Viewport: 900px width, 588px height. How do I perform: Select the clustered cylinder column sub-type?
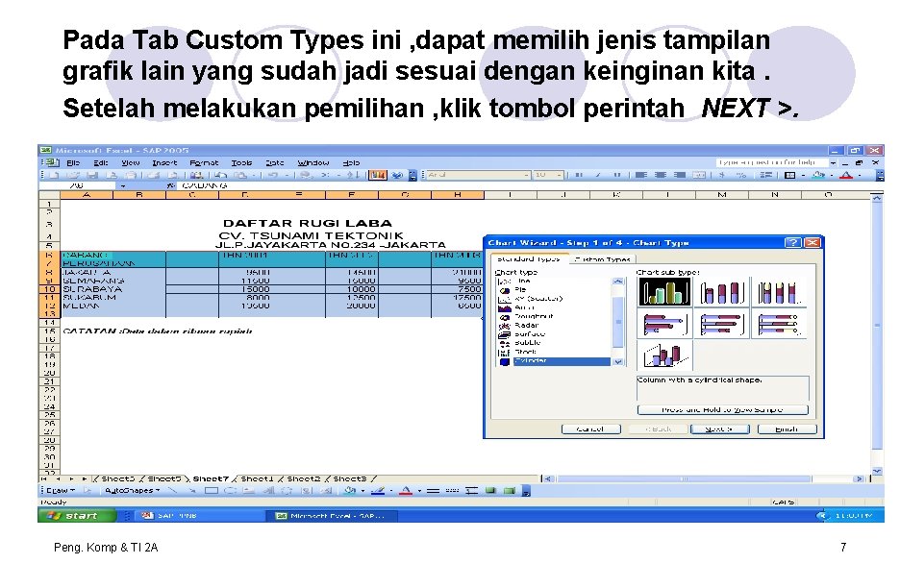(664, 292)
